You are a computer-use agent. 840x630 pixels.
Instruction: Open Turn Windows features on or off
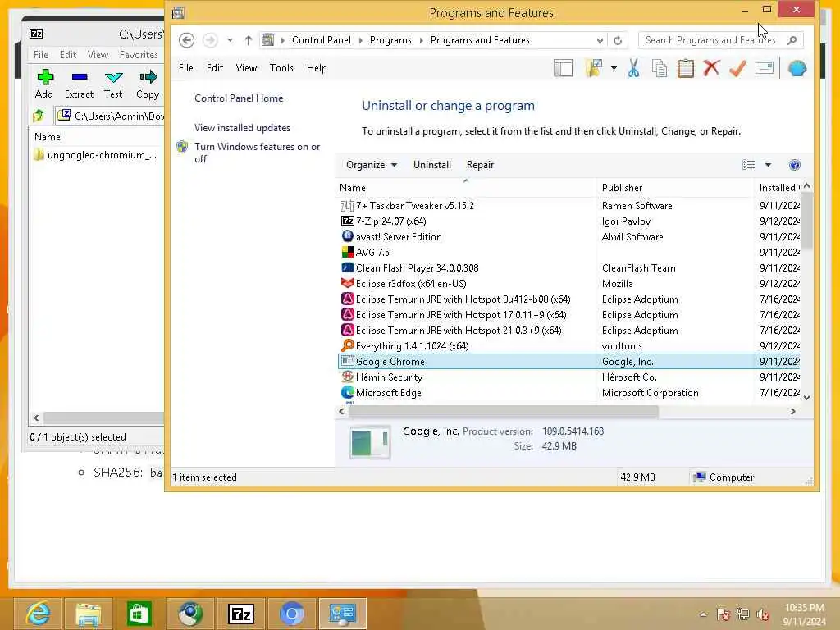tap(257, 153)
